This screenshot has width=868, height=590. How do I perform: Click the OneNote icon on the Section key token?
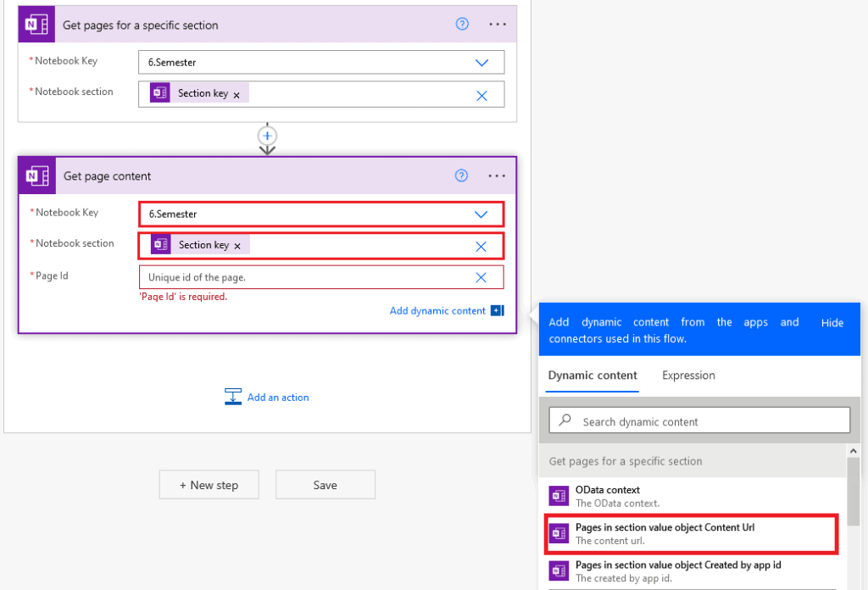pos(160,243)
